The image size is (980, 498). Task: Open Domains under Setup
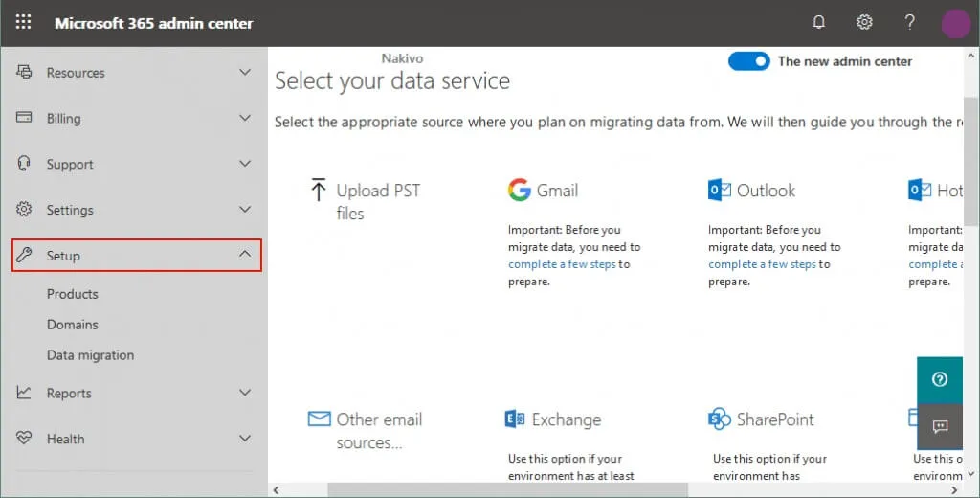(73, 325)
